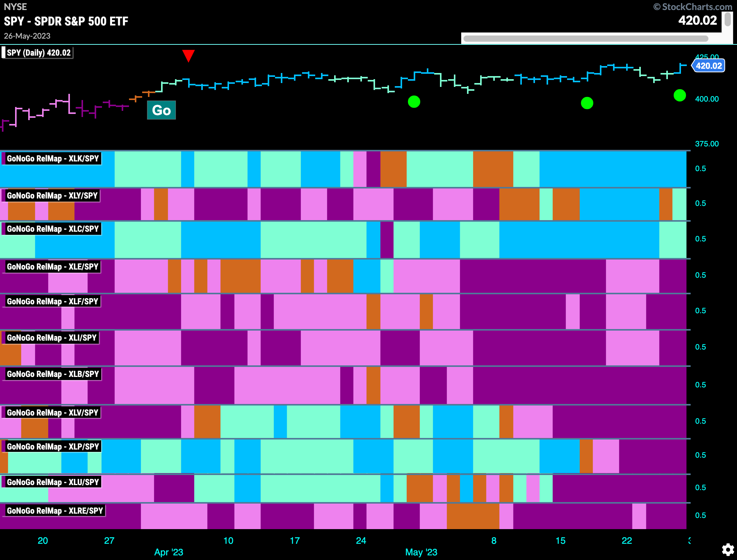Click the 400.00 price axis label
The image size is (737, 560).
click(x=707, y=99)
